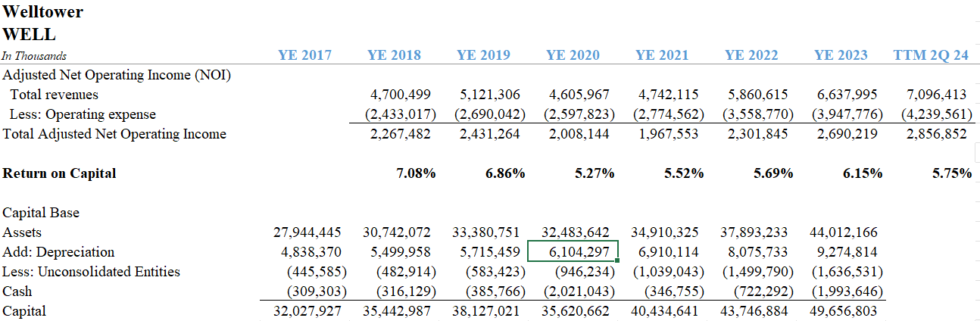Select capital value 43,746,884
The width and height of the screenshot is (980, 321).
point(754,311)
